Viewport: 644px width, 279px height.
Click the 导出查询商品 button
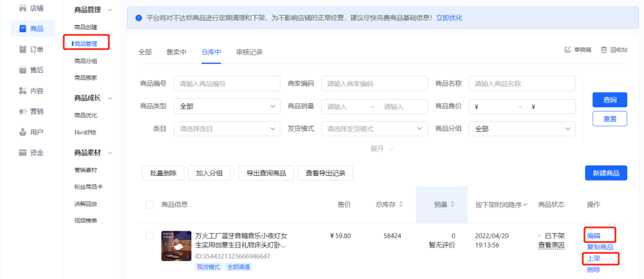click(x=266, y=173)
